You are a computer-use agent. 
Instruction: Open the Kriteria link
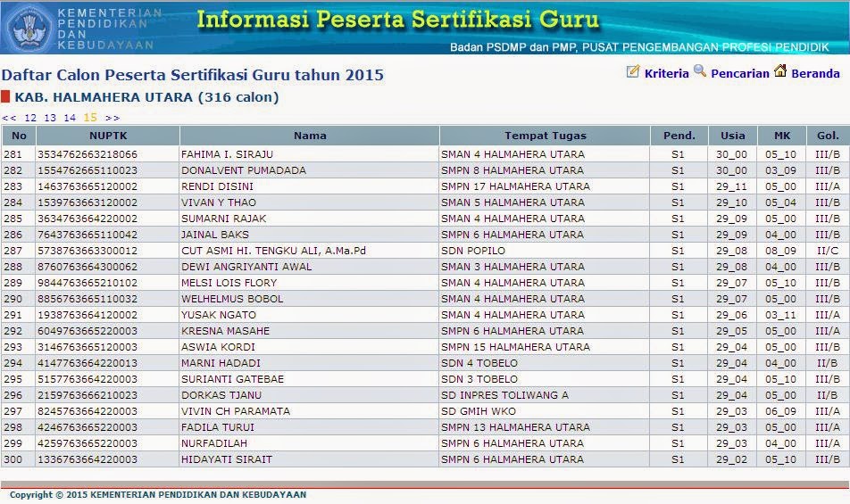666,74
